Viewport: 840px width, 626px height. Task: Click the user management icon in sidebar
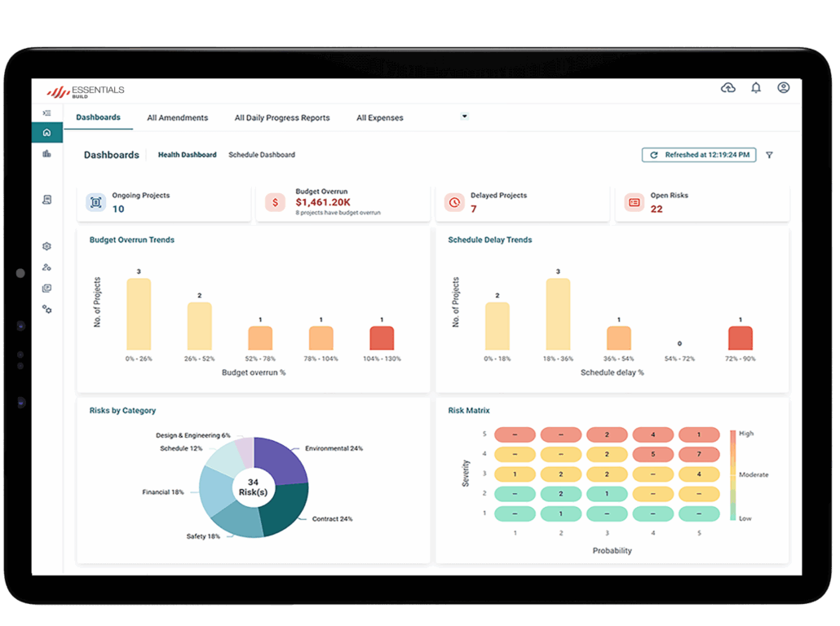click(46, 267)
